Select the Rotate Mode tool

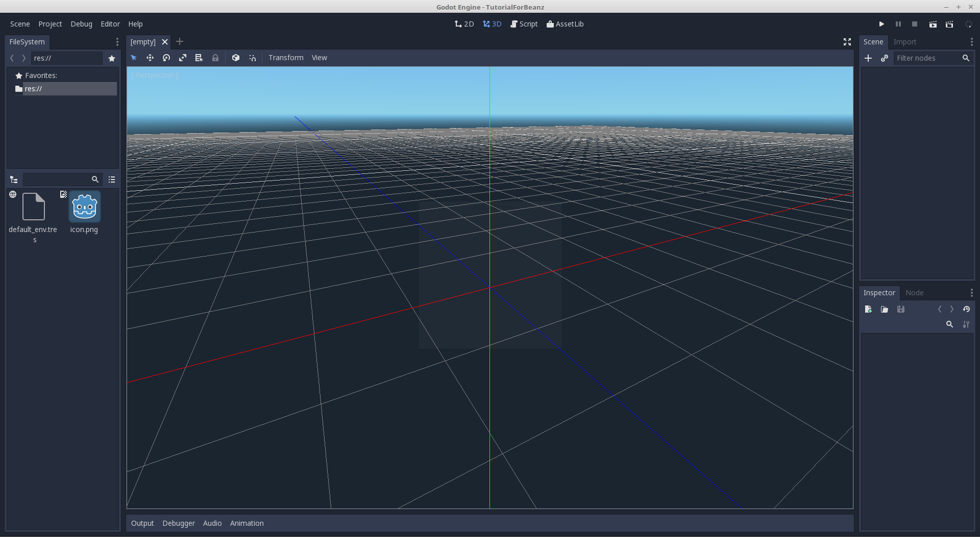coord(166,58)
